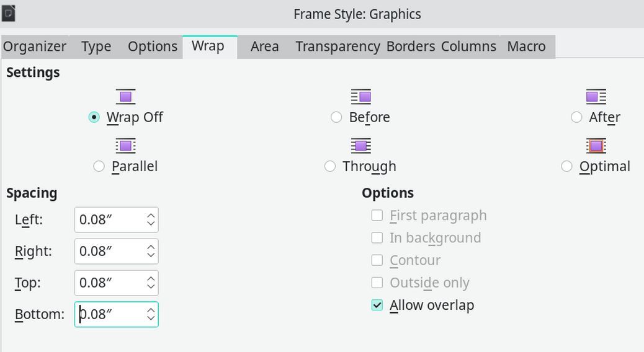
Task: Click the Through wrap illustration icon
Action: coord(361,146)
